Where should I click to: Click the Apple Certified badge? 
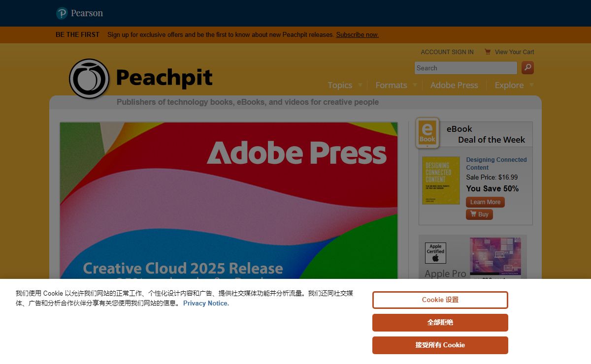pyautogui.click(x=435, y=253)
